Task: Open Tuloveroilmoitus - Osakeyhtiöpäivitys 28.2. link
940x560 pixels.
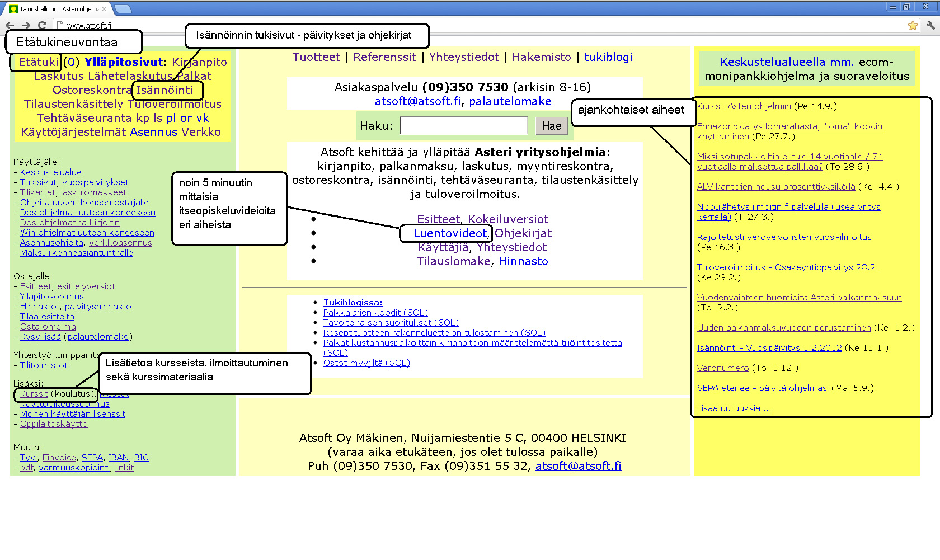Action: (787, 267)
